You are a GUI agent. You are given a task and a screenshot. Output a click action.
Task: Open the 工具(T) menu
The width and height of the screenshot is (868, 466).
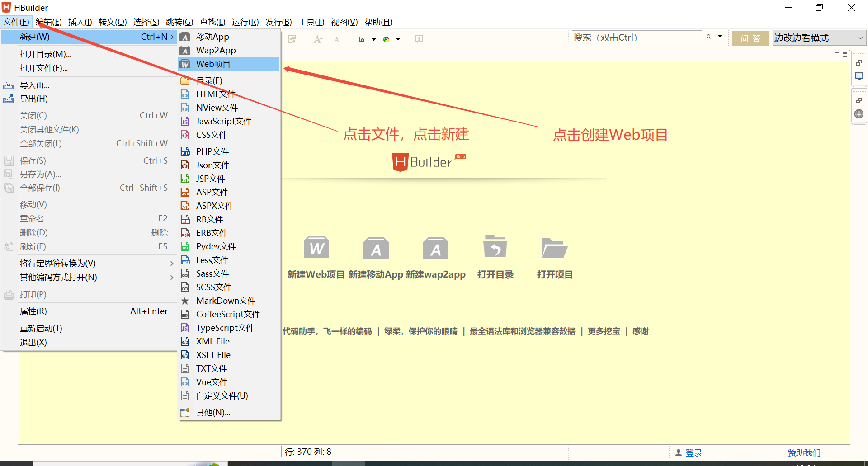(x=311, y=22)
